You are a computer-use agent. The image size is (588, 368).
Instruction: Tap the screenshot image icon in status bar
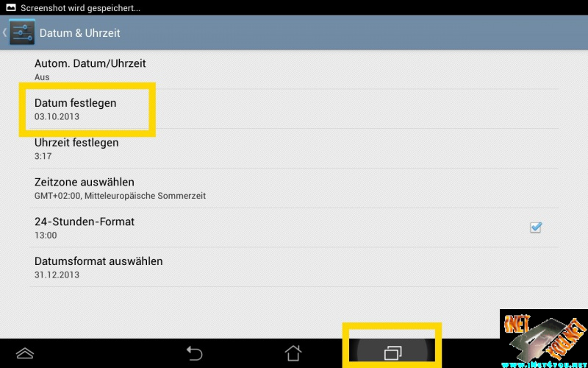click(11, 7)
